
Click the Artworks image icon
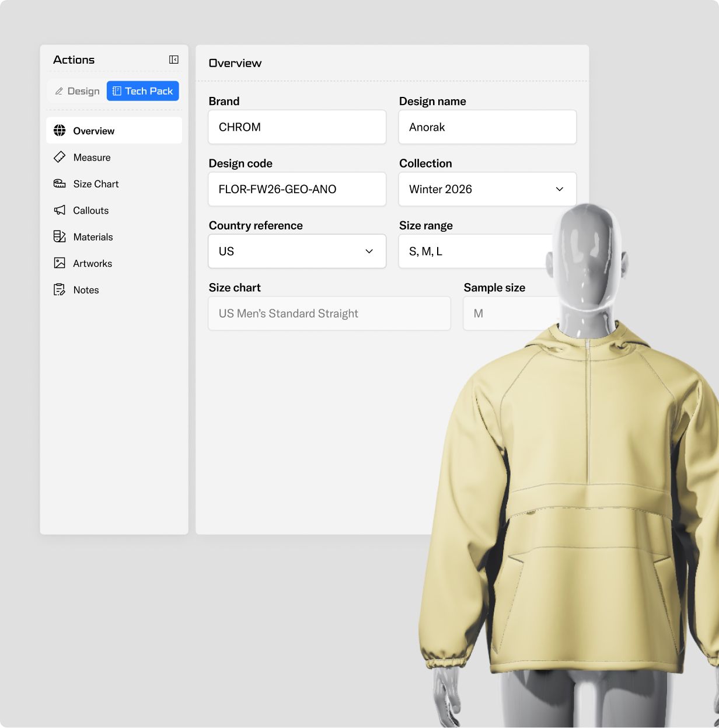click(x=60, y=263)
